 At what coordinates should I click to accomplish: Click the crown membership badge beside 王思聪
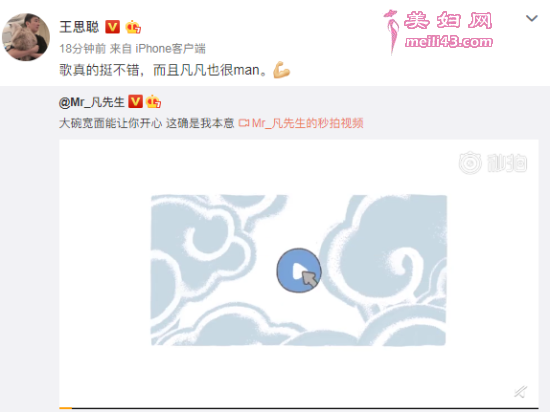[133, 27]
